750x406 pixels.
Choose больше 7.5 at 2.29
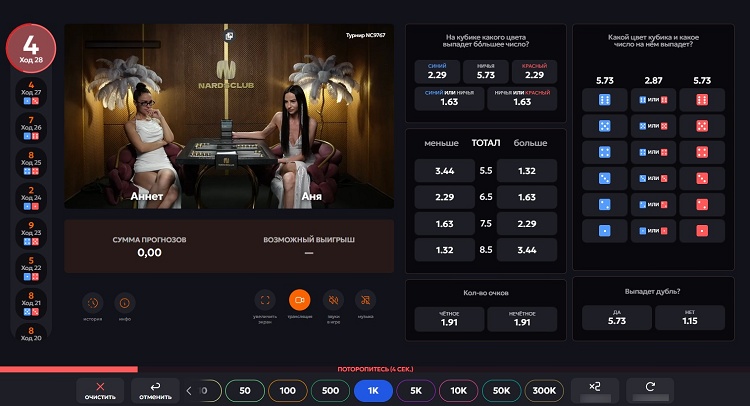527,223
